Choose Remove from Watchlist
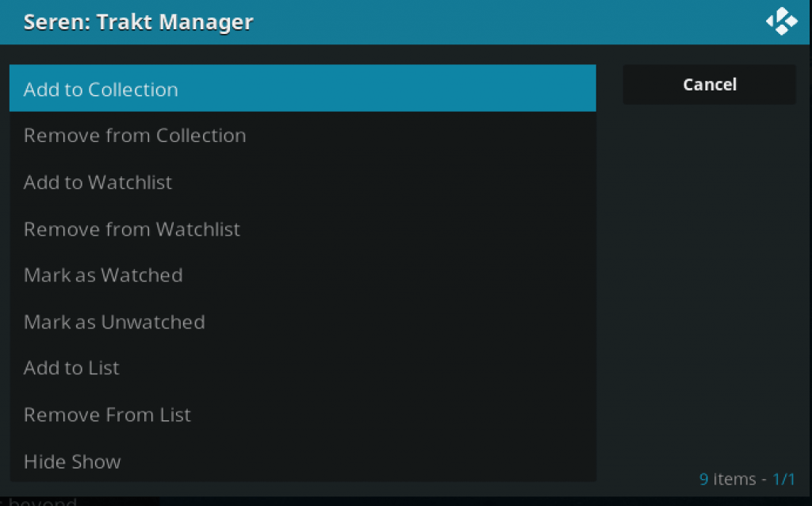 [302, 228]
